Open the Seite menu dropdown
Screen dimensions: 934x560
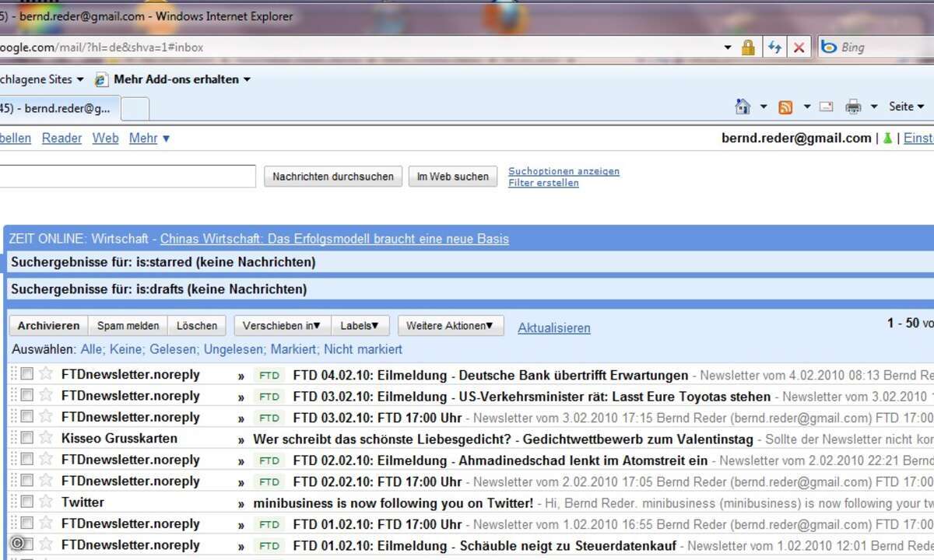(x=907, y=107)
